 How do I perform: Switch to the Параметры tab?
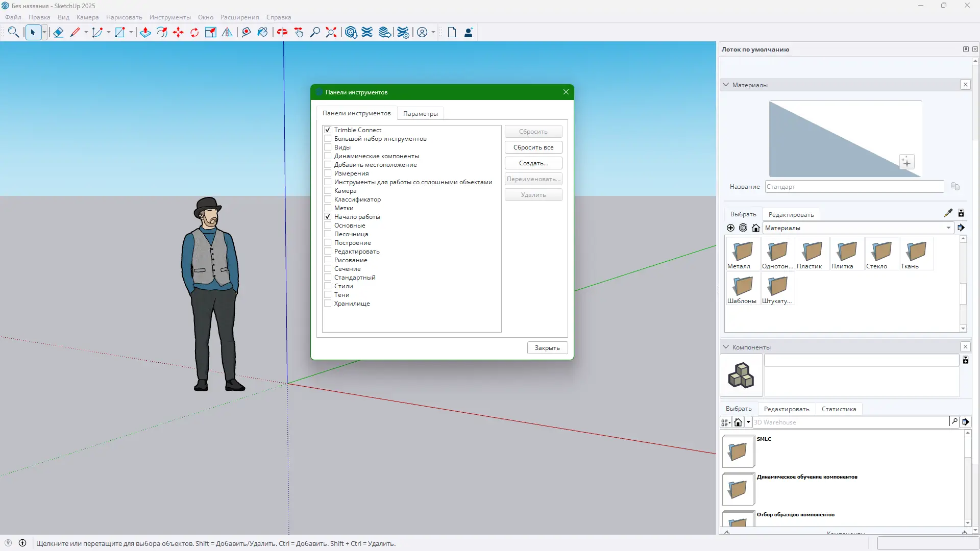click(420, 114)
